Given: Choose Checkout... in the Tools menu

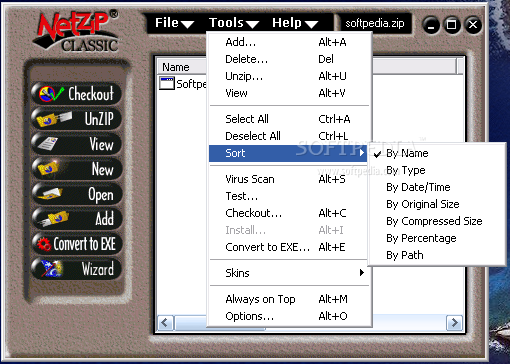Looking at the screenshot, I should coord(289,213).
